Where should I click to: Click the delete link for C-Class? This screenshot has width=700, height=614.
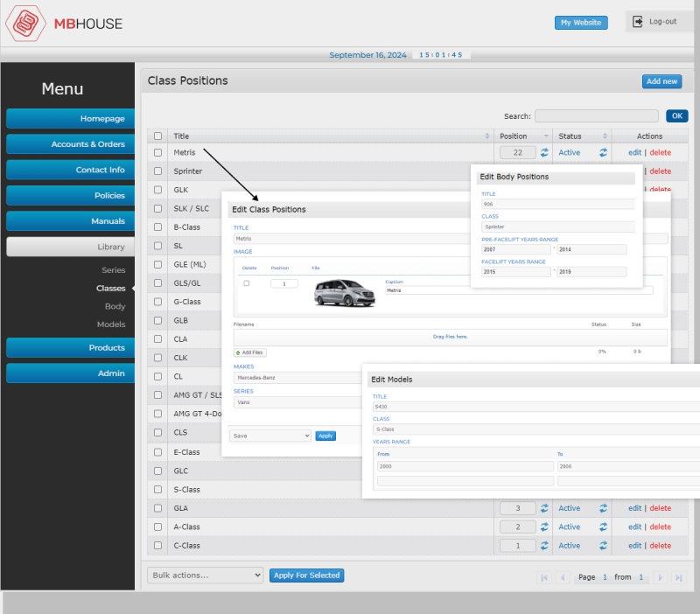pyautogui.click(x=661, y=546)
